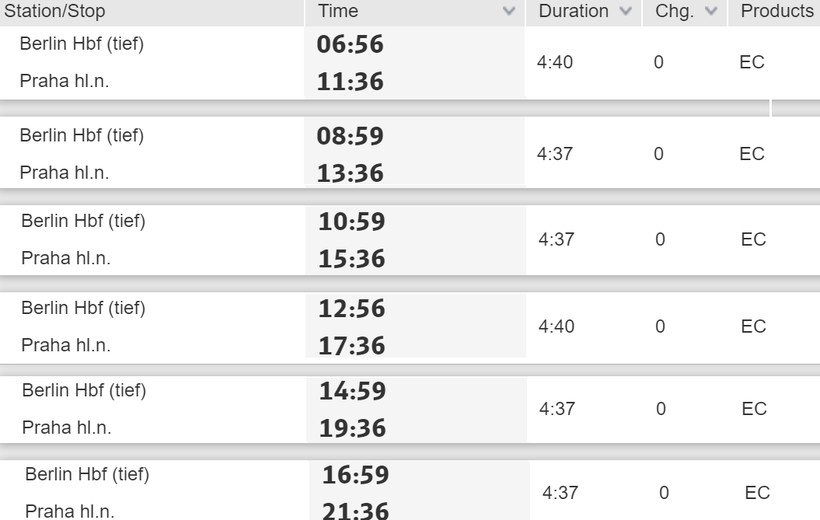Click the Products column header
Image resolution: width=820 pixels, height=520 pixels.
pyautogui.click(x=777, y=12)
